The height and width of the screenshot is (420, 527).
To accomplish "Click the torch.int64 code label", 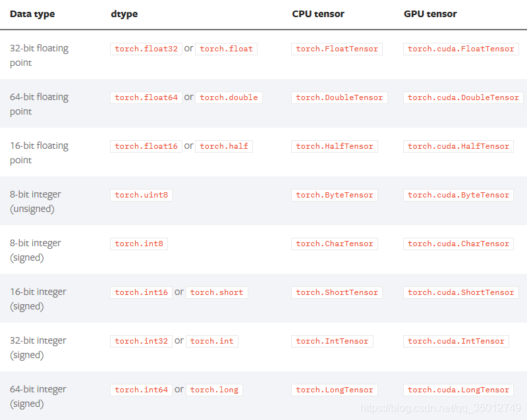I will 141,390.
